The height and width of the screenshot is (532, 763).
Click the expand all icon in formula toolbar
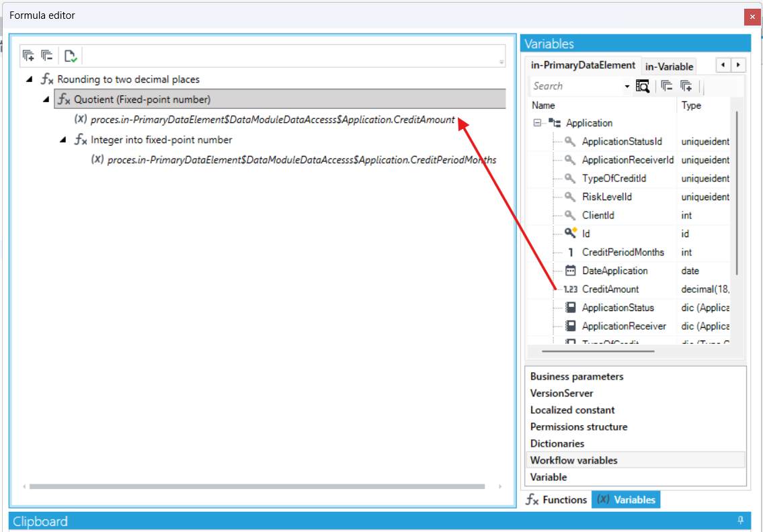pyautogui.click(x=28, y=56)
